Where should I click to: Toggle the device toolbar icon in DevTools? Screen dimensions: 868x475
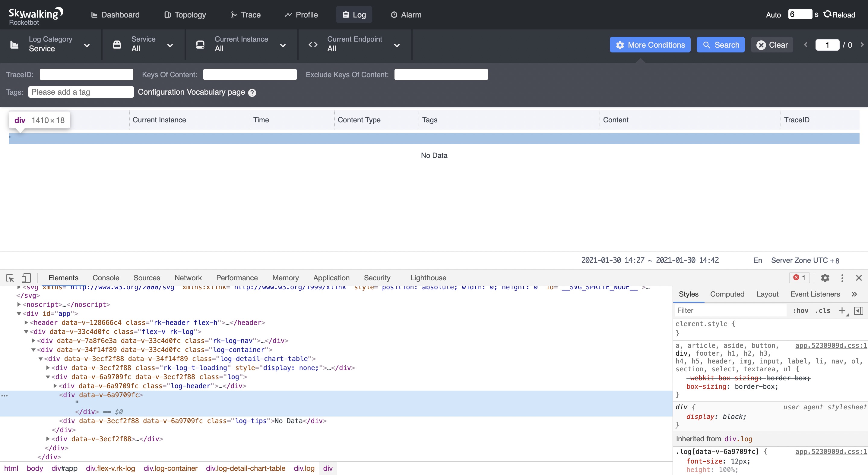coord(26,278)
